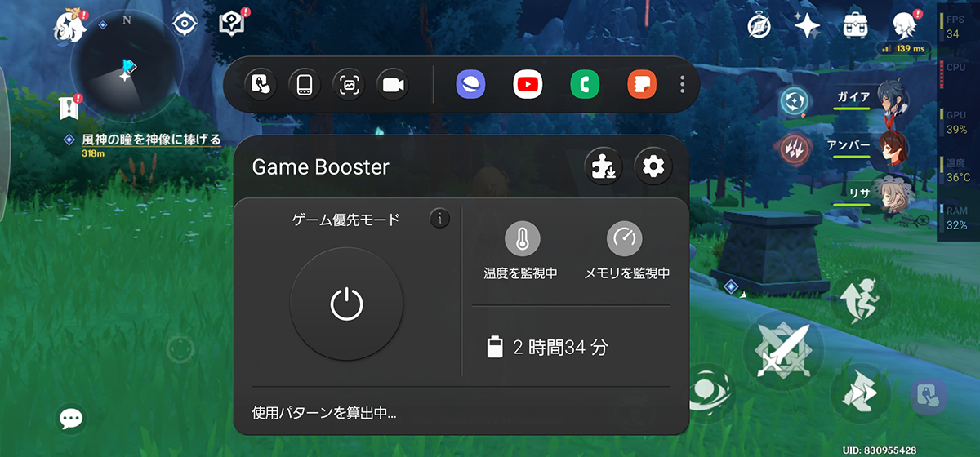
Task: Switch to party member リサ
Action: tap(874, 196)
